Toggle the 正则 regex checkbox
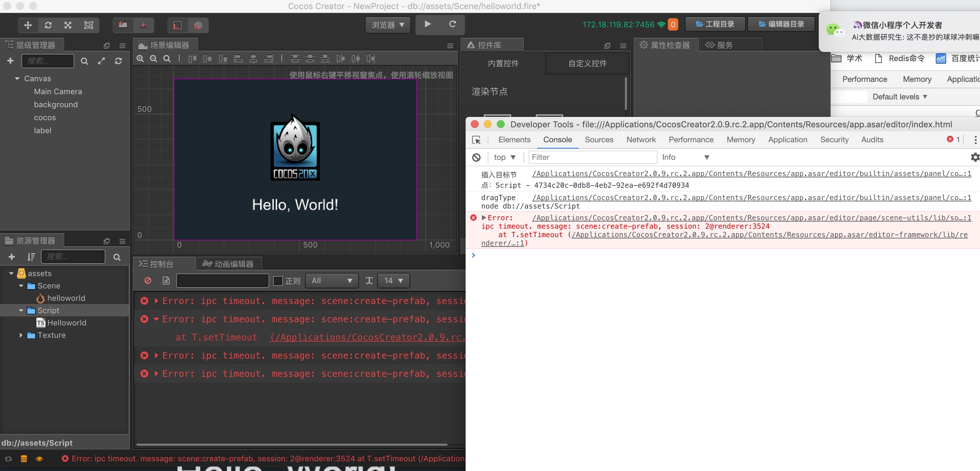This screenshot has height=471, width=980. click(278, 281)
